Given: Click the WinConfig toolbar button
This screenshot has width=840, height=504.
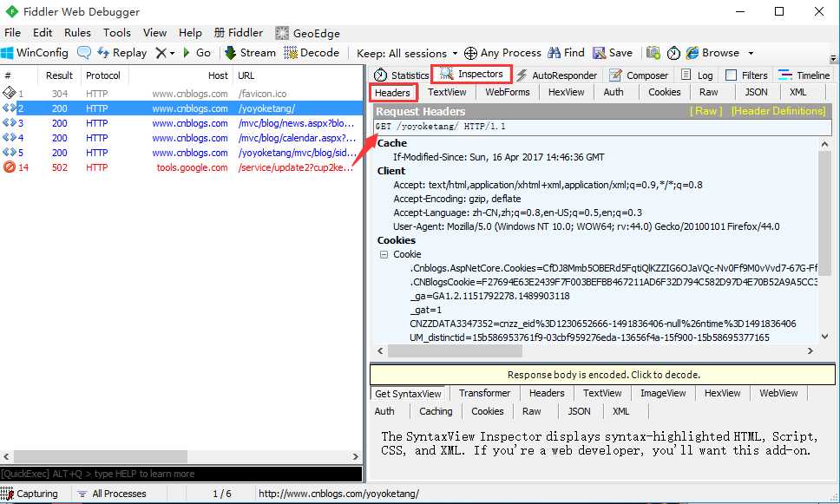Looking at the screenshot, I should (35, 53).
